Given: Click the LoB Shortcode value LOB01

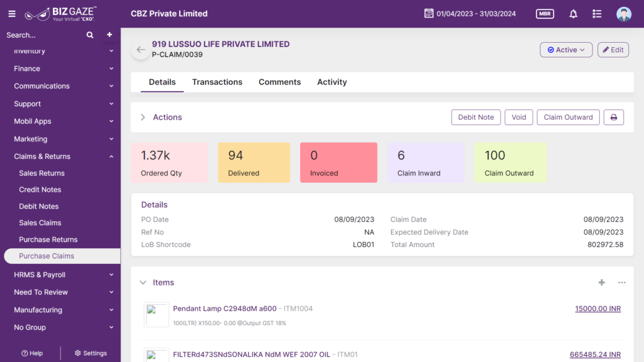Looking at the screenshot, I should [364, 244].
